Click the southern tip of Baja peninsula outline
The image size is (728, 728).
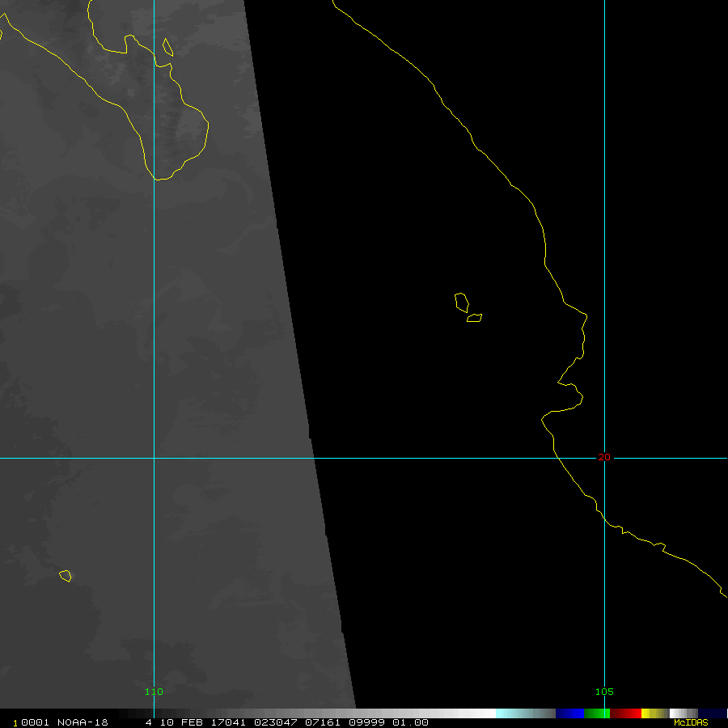(x=161, y=178)
